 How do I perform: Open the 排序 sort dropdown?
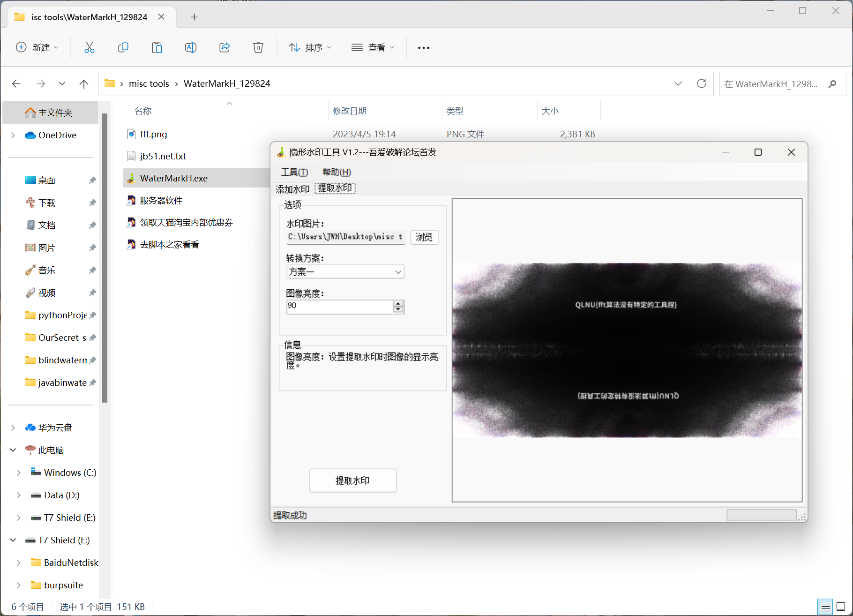310,47
